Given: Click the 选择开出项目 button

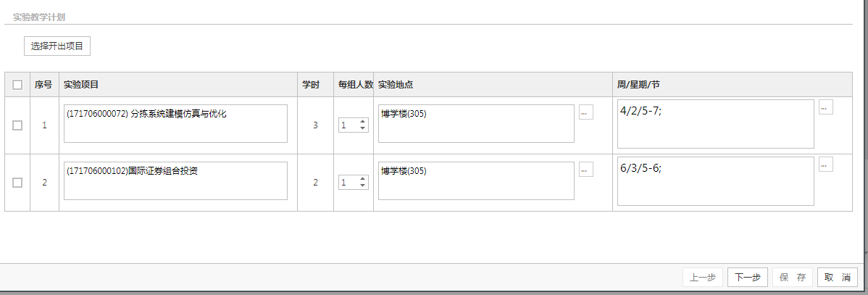Looking at the screenshot, I should pos(57,46).
